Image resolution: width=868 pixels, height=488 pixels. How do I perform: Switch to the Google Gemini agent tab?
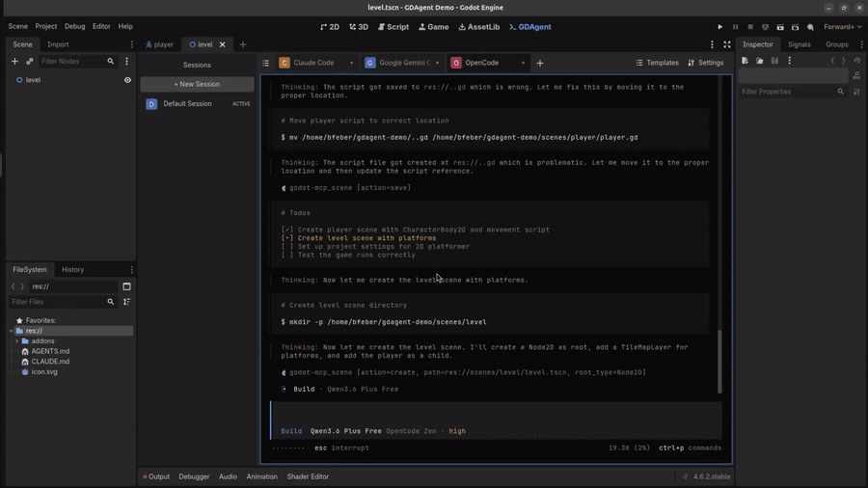point(402,63)
